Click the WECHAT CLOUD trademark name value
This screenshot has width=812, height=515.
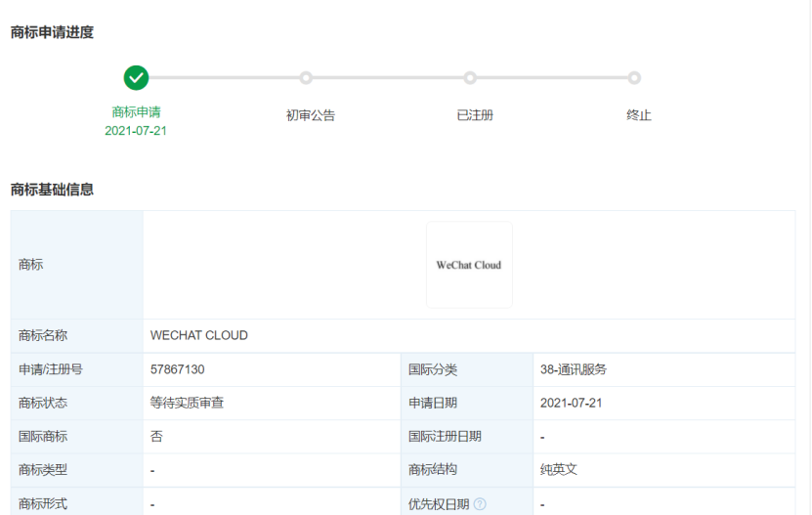point(199,335)
